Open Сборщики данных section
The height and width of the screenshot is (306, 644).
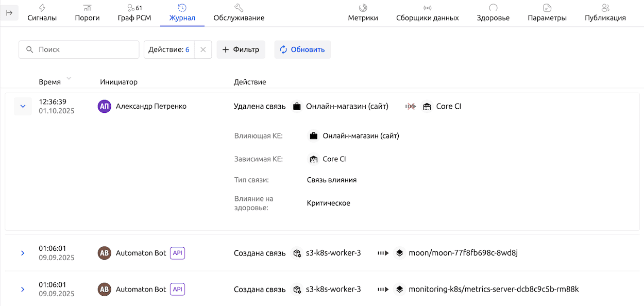[427, 13]
